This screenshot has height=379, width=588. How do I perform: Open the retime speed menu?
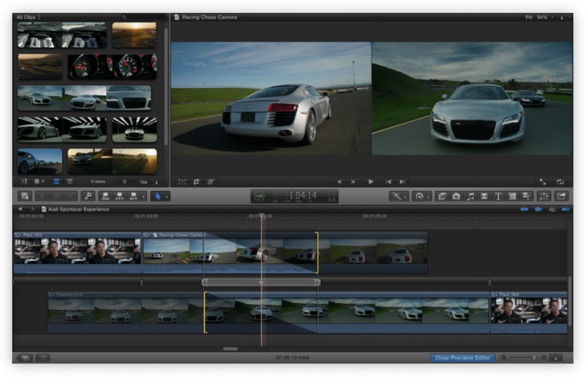(421, 196)
